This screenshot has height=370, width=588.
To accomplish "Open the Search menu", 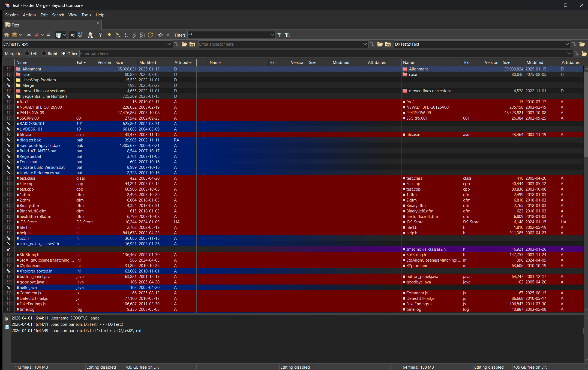I will [58, 15].
